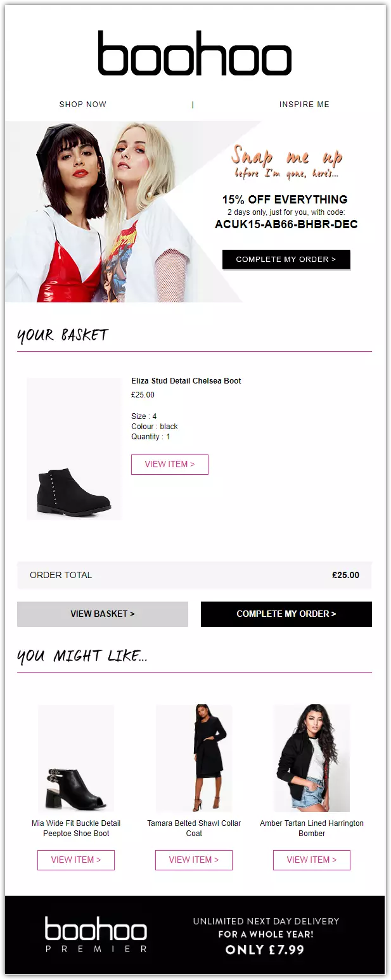This screenshot has width=391, height=980.
Task: Click the Eliza Stud Detail Chelsea Boot title
Action: (186, 381)
